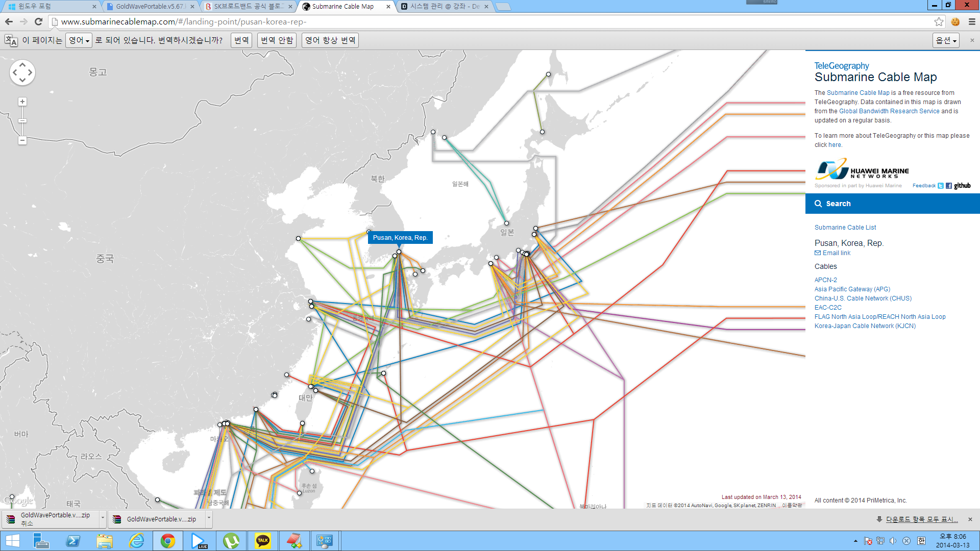The height and width of the screenshot is (551, 980).
Task: Open Server Manager from taskbar
Action: point(41,541)
